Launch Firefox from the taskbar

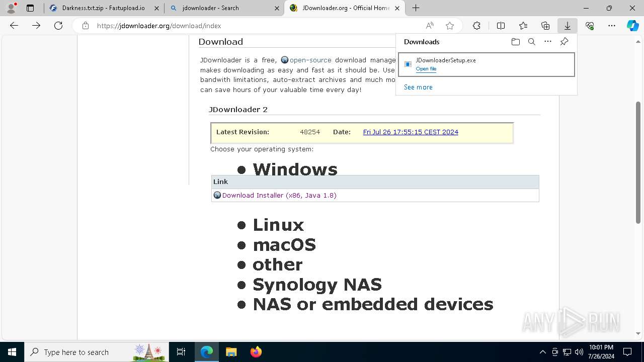tap(256, 352)
